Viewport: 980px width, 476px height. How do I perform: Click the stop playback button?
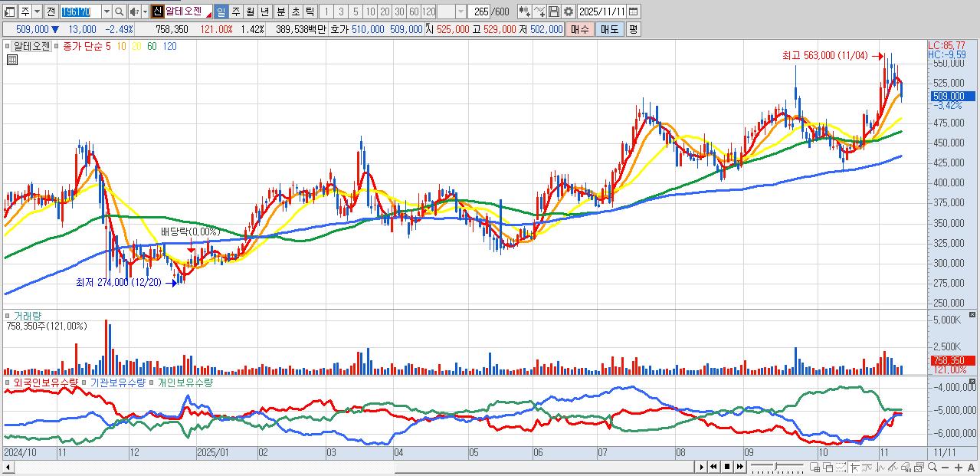point(727,467)
